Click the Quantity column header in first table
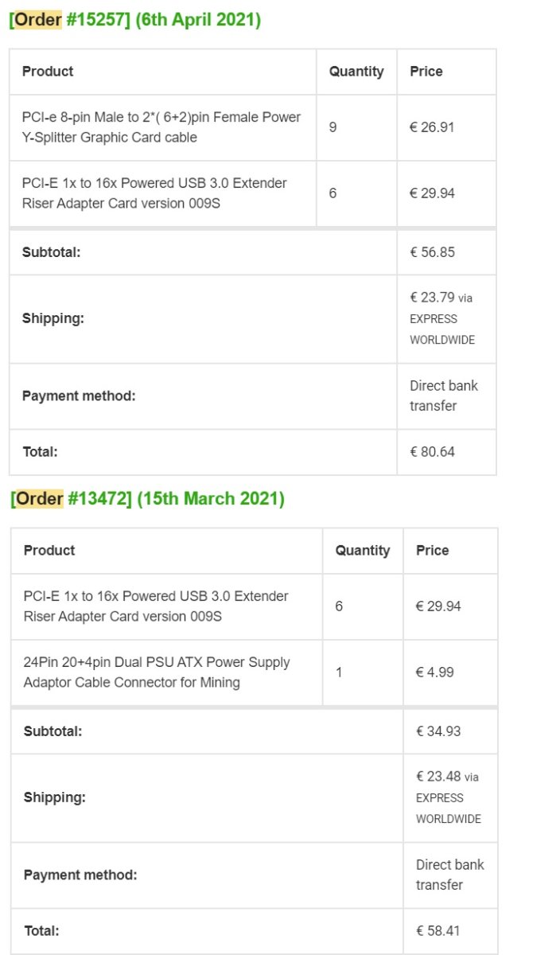560x955 pixels. click(356, 72)
